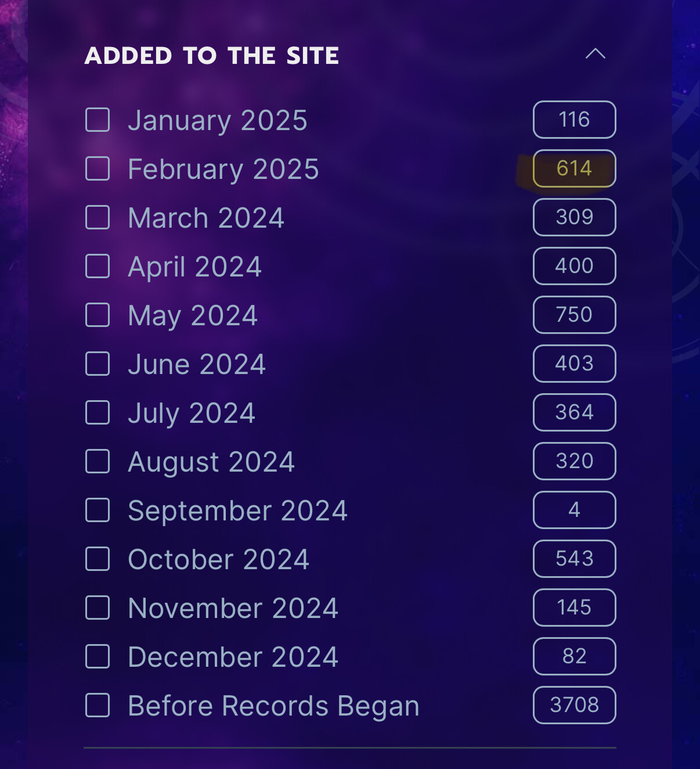The image size is (700, 769).
Task: Select the April 2024 checkbox
Action: pos(98,266)
